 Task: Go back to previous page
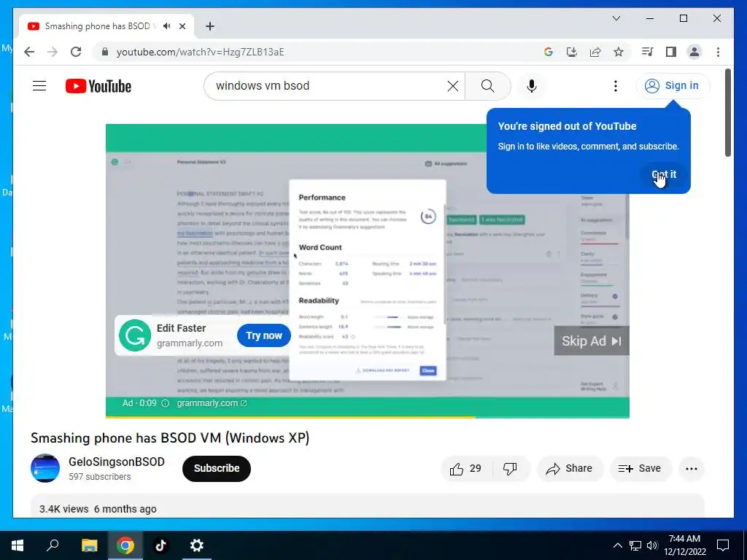[29, 52]
